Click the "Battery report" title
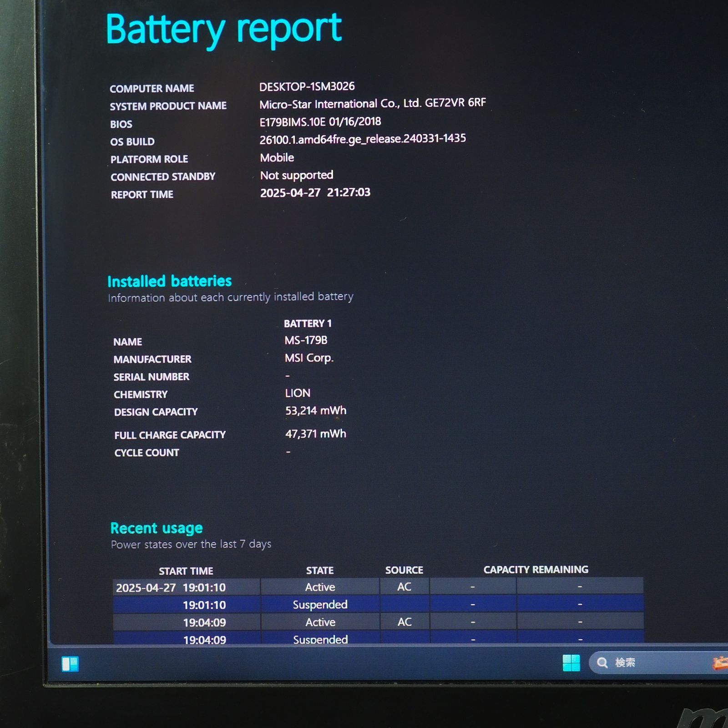This screenshot has width=728, height=728. tap(223, 29)
